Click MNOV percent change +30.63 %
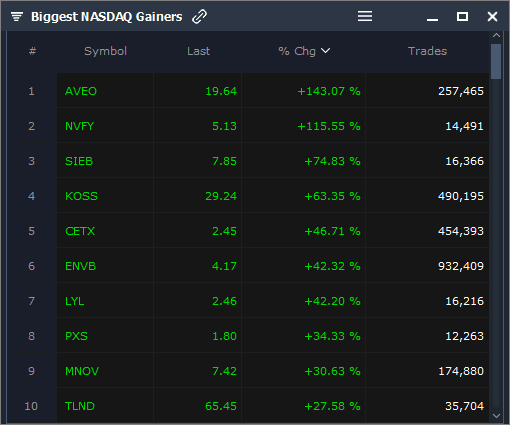 [x=332, y=371]
